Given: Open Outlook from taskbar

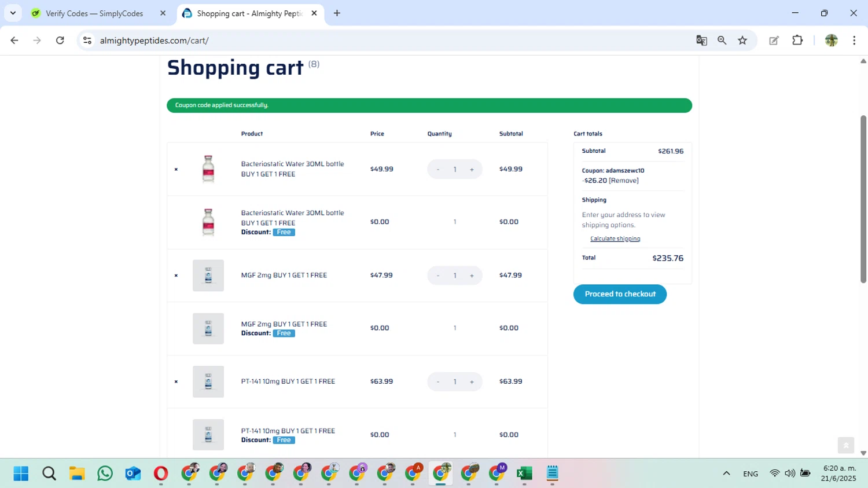Looking at the screenshot, I should click(133, 474).
